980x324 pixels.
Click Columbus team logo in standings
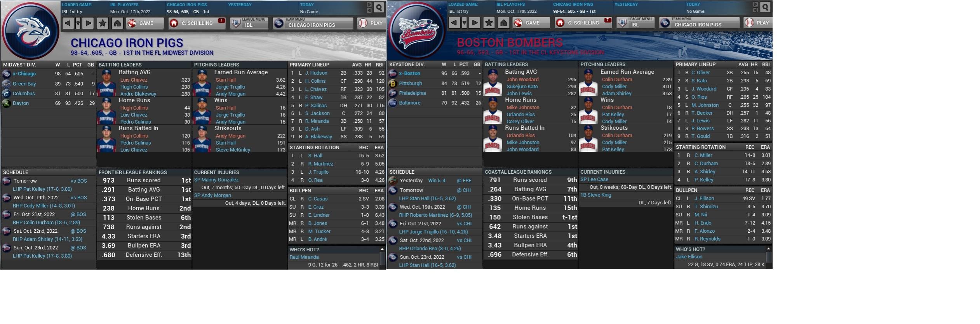pos(6,93)
